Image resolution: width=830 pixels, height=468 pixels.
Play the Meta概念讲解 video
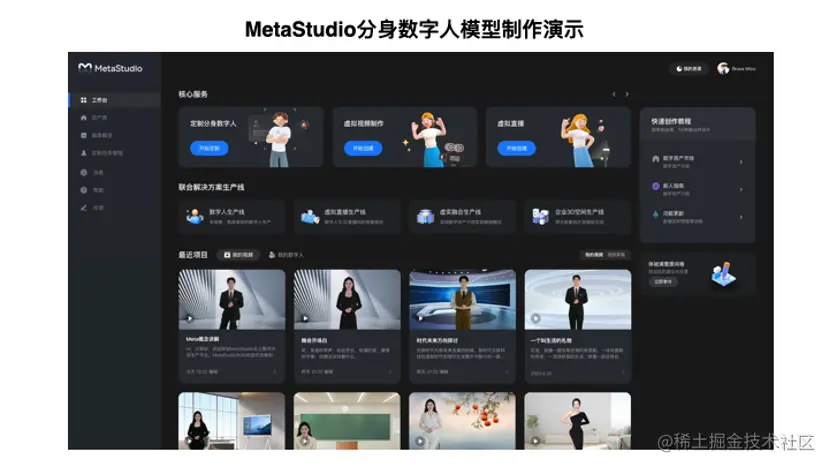tap(190, 318)
